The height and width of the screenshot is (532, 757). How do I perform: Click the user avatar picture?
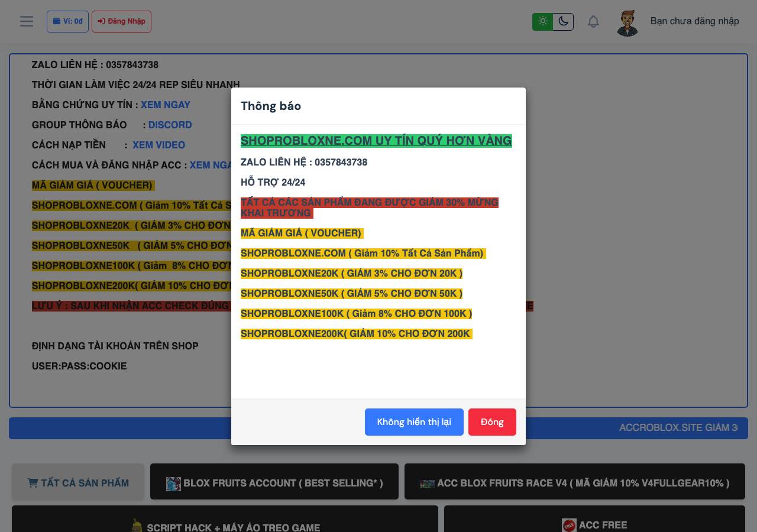627,22
